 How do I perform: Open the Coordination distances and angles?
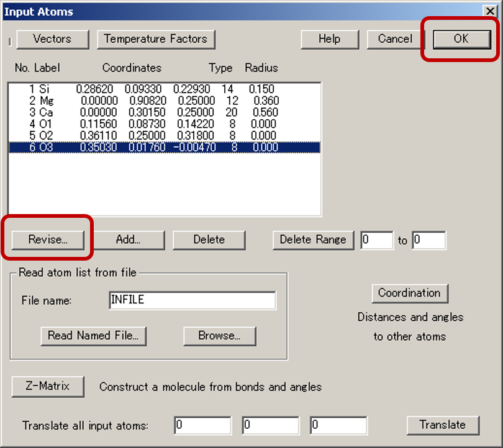pyautogui.click(x=409, y=293)
